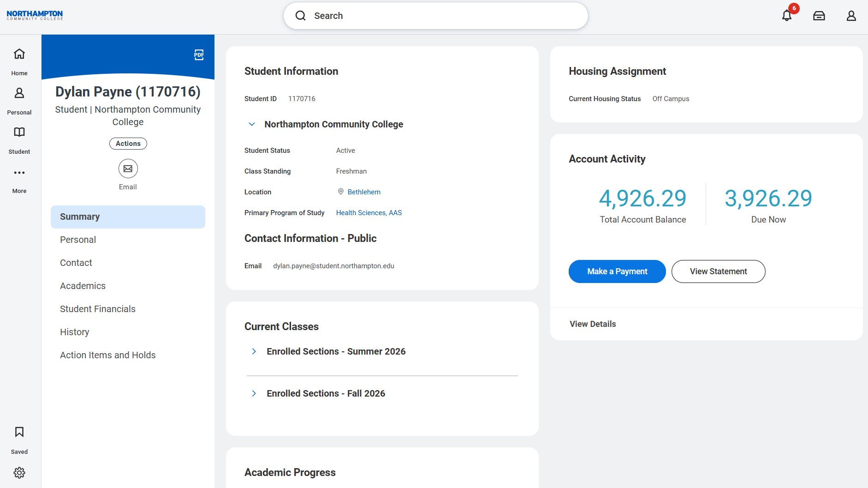Click in the Search field
This screenshot has width=868, height=488.
[x=436, y=16]
